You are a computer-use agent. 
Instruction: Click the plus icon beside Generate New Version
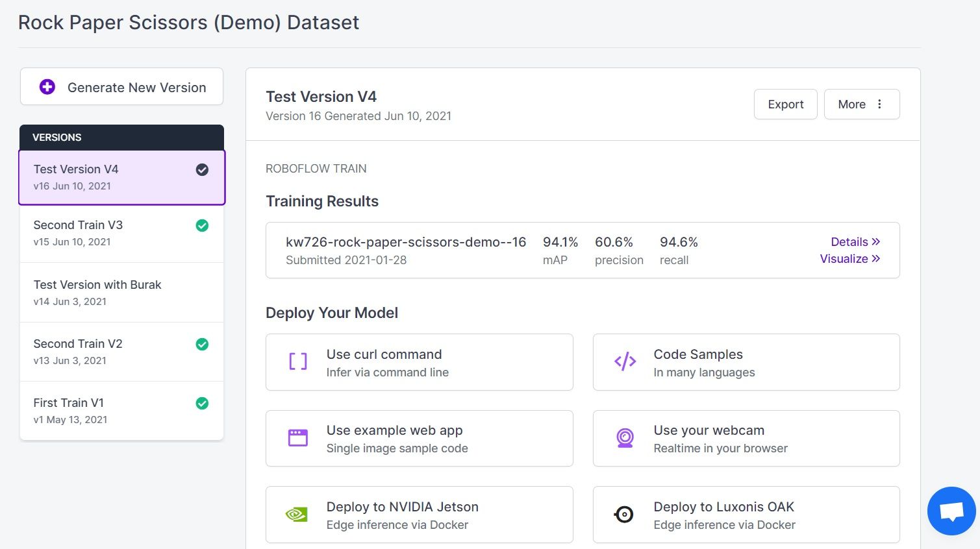(x=47, y=87)
